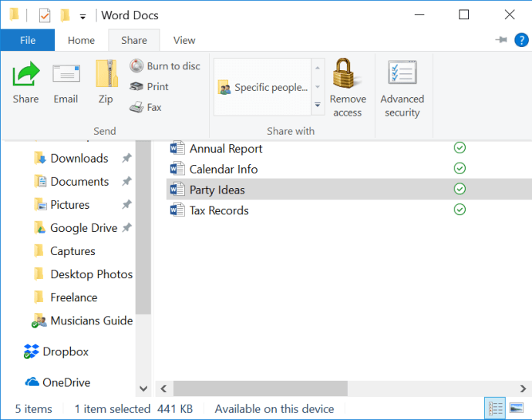Open the Customize Quick Access Toolbar dropdown
The height and width of the screenshot is (420, 532).
tap(82, 16)
